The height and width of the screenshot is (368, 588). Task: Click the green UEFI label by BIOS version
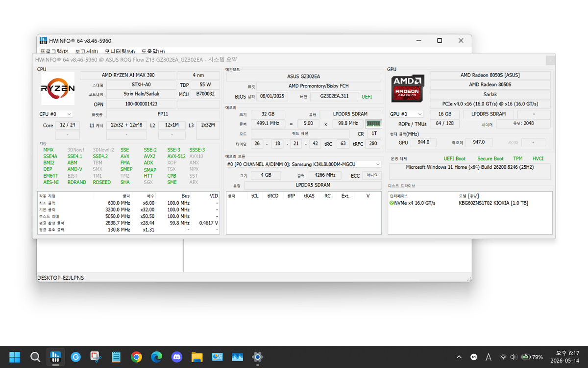(x=367, y=97)
